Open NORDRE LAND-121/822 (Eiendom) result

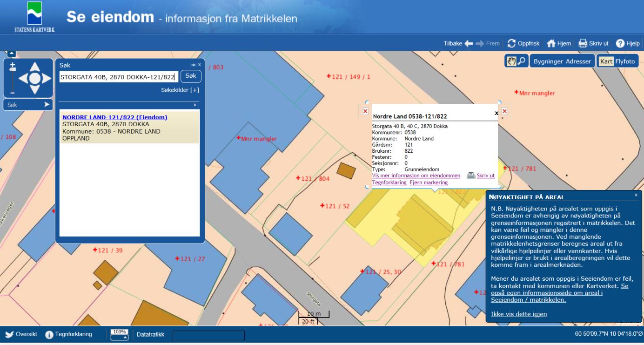coord(115,117)
